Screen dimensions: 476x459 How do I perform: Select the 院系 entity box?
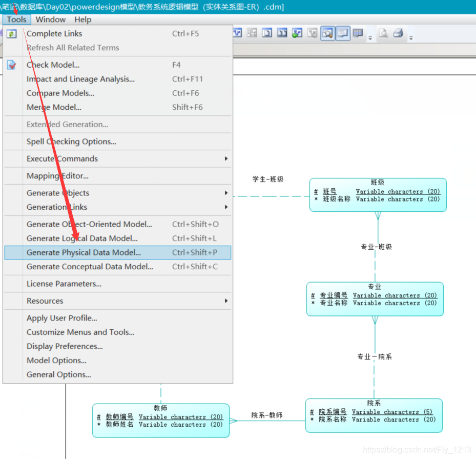coord(374,415)
